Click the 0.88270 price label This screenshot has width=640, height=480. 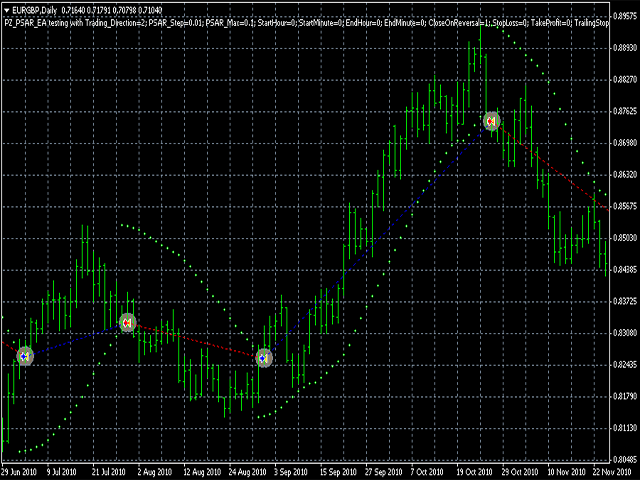coord(626,80)
